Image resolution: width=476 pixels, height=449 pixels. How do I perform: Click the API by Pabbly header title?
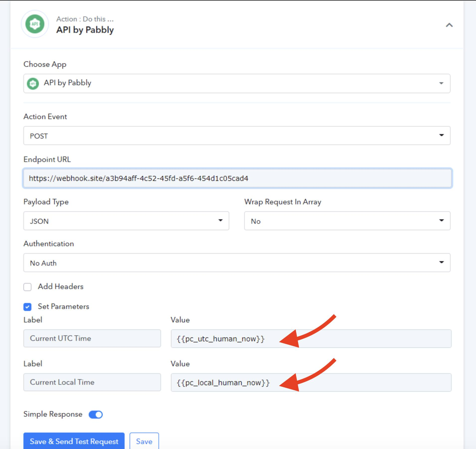[x=85, y=30]
